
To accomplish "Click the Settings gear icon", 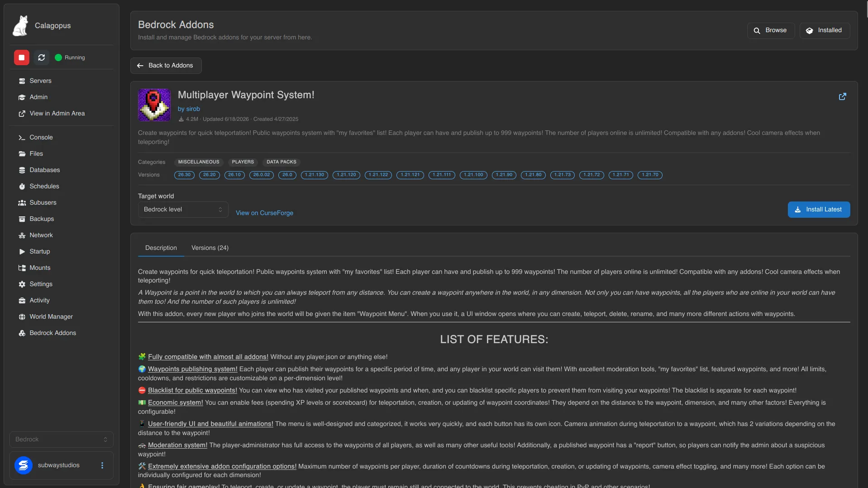I will [22, 284].
